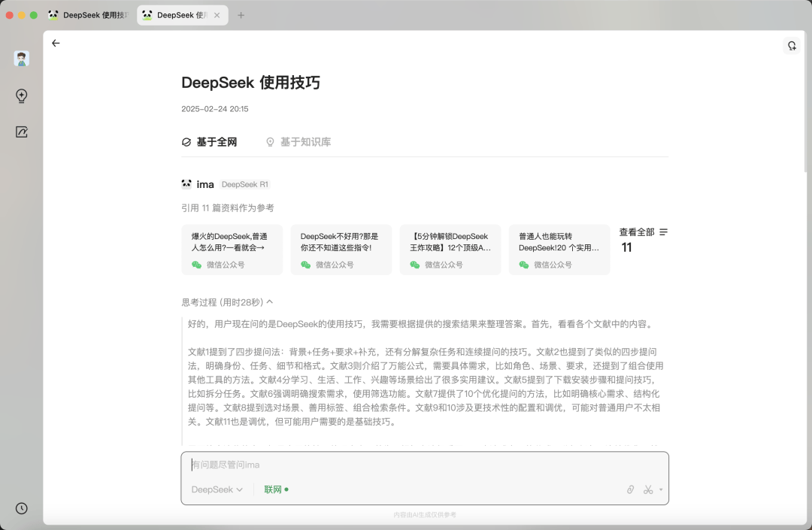Open the notes edit icon in sidebar
Viewport: 812px width, 530px height.
(21, 132)
